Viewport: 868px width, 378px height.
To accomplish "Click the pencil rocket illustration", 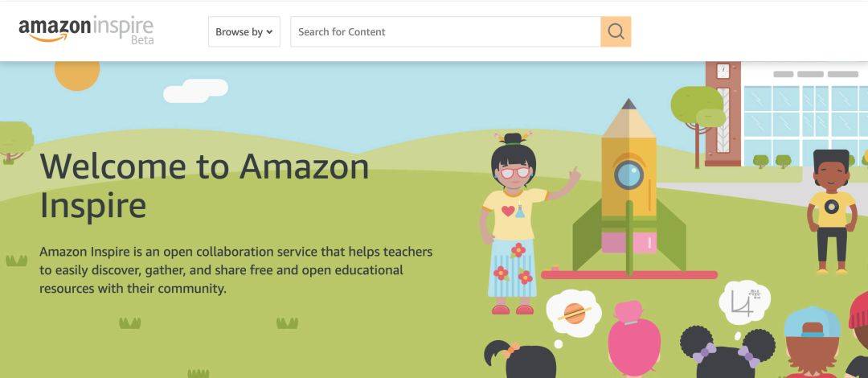I will (628, 188).
